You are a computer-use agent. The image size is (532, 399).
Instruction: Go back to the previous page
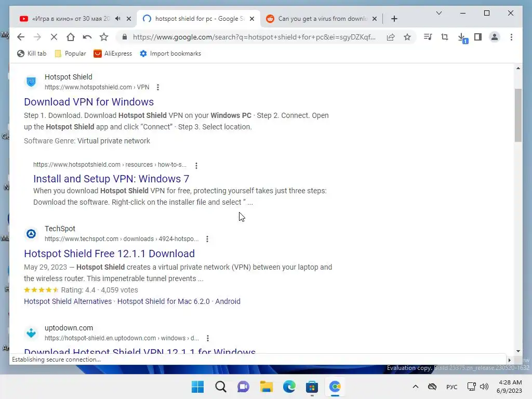[21, 37]
